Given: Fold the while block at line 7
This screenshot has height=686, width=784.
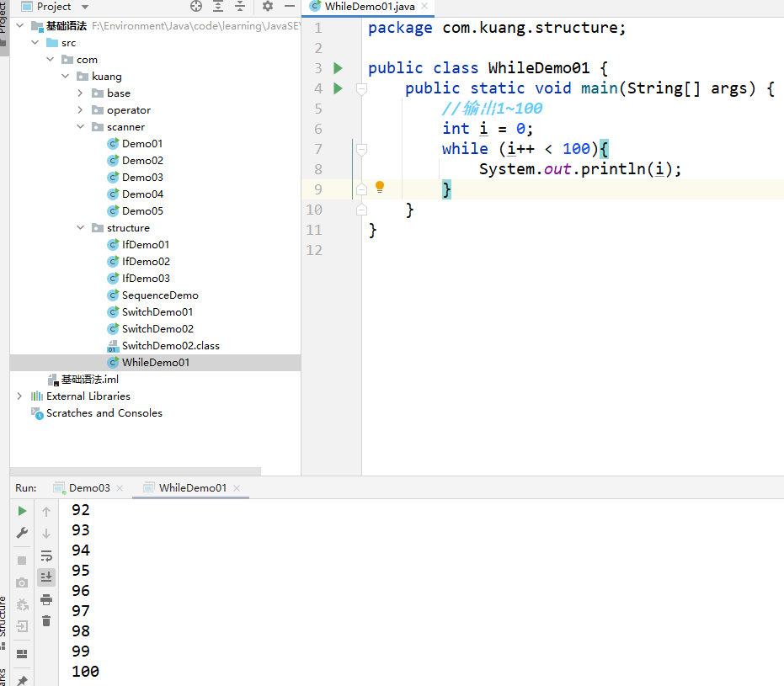Looking at the screenshot, I should tap(361, 149).
